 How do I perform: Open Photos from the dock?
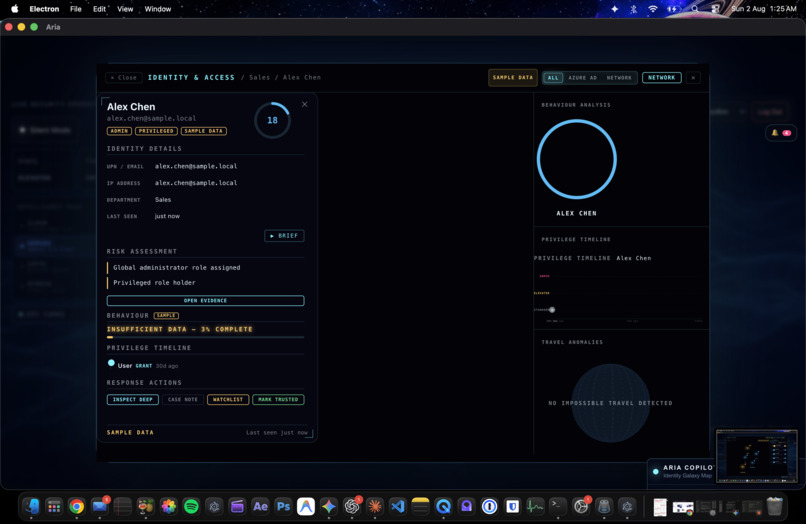click(169, 507)
